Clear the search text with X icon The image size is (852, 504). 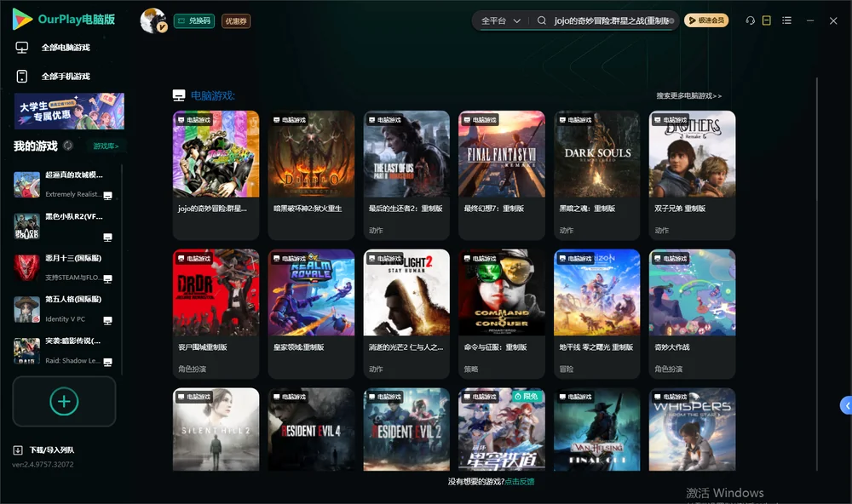click(x=671, y=20)
